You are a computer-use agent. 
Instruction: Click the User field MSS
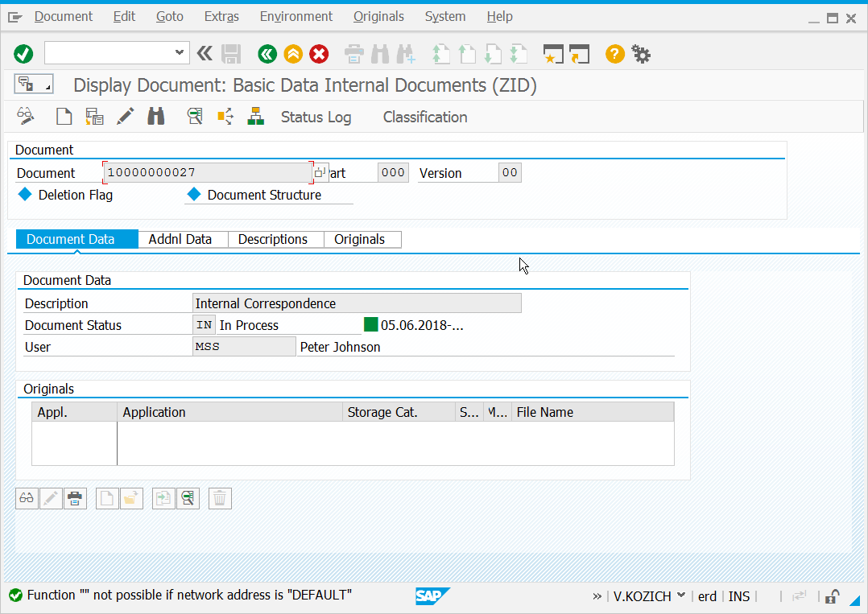[x=243, y=346]
